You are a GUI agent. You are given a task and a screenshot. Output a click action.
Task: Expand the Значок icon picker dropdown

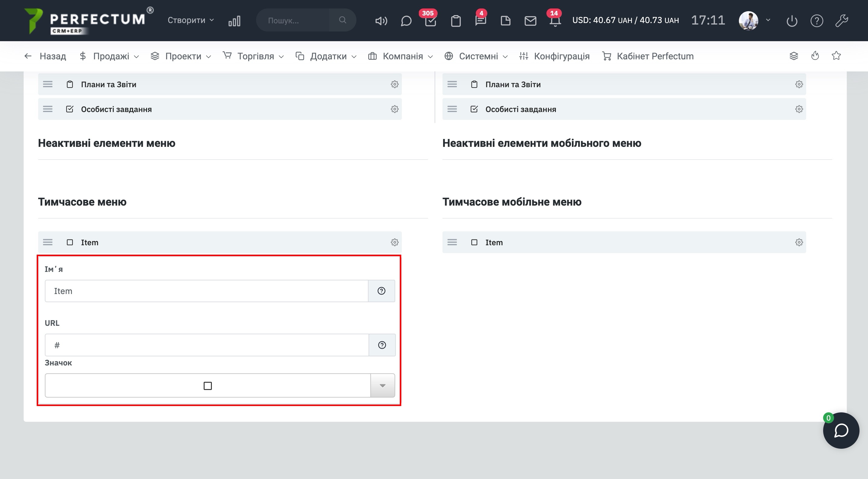(x=382, y=385)
